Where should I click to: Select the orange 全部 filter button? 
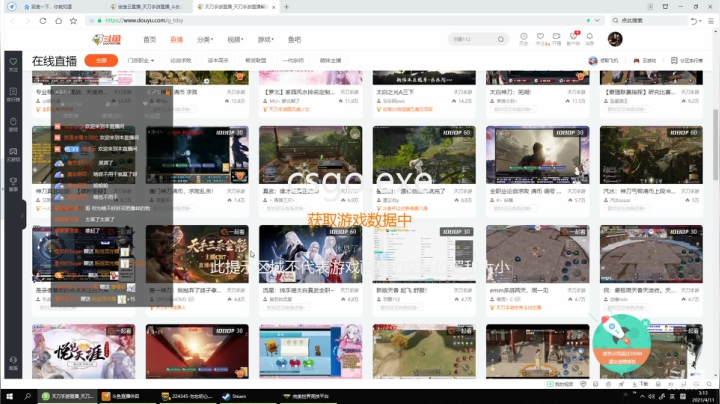(x=101, y=61)
